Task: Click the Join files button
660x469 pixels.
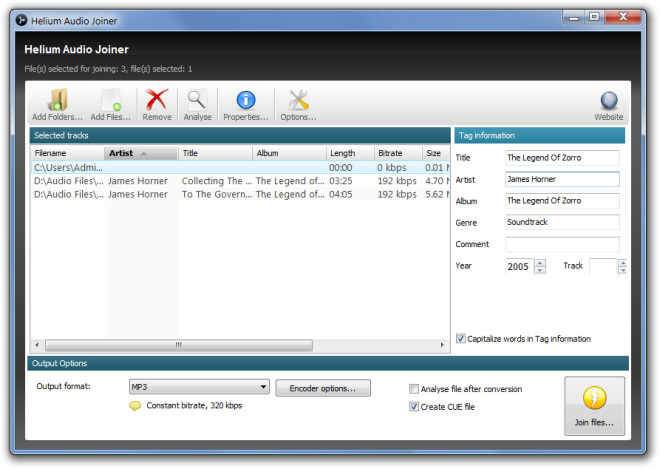Action: 594,406
